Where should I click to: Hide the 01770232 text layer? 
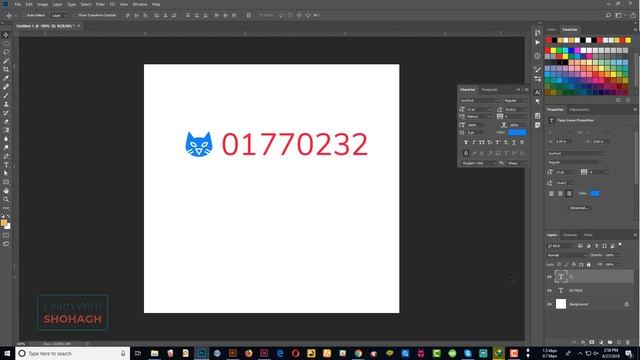[549, 291]
